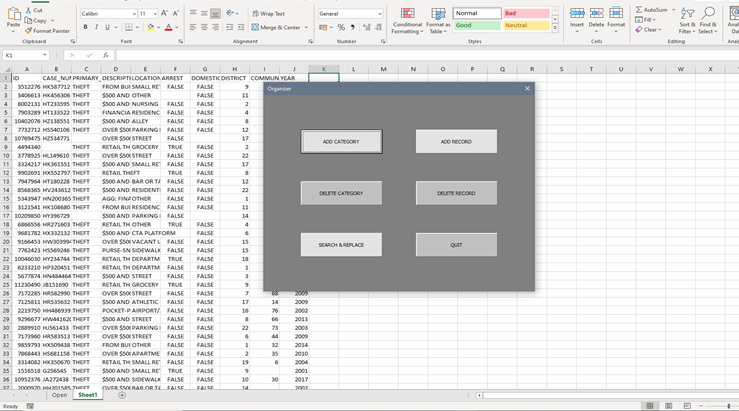
Task: Click the Sort & Filter icon
Action: pyautogui.click(x=687, y=19)
